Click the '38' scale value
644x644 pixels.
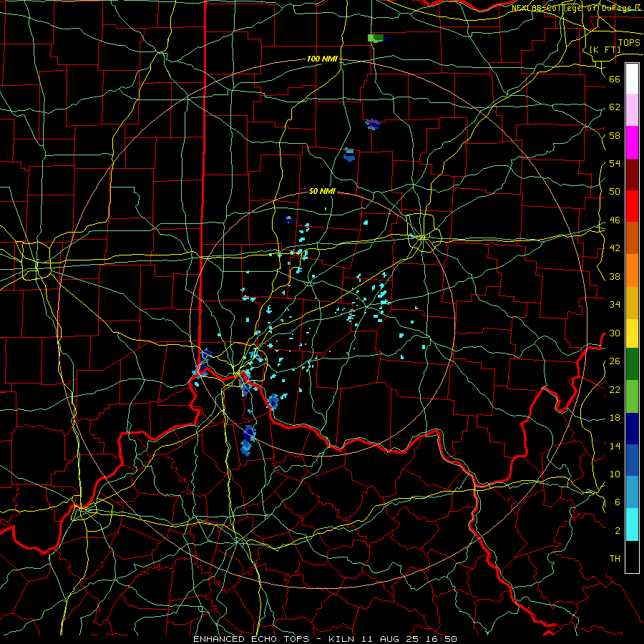(x=615, y=277)
